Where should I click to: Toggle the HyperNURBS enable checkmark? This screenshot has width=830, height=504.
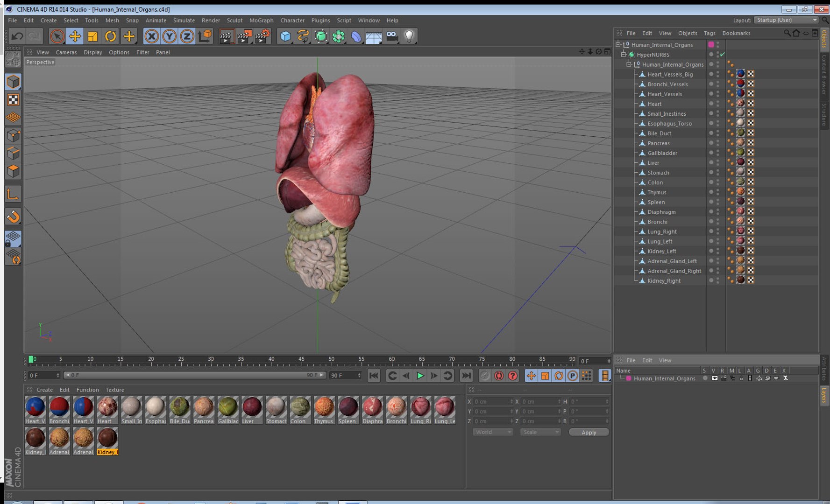point(723,55)
